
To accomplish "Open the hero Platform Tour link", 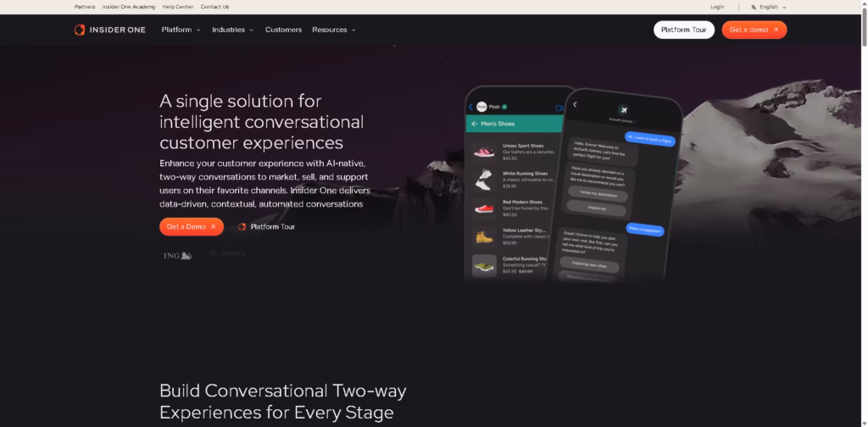I will [266, 227].
